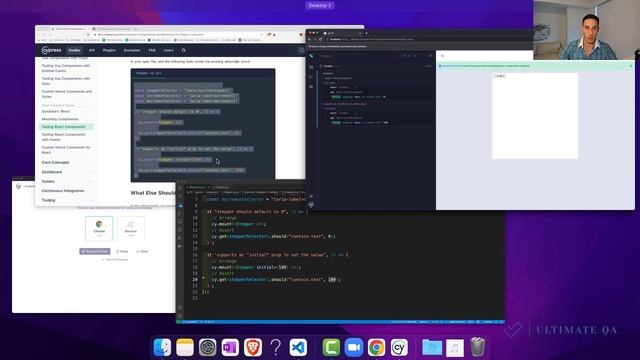The image size is (640, 360).
Task: Select the first VS Code editor tab
Action: click(x=198, y=187)
